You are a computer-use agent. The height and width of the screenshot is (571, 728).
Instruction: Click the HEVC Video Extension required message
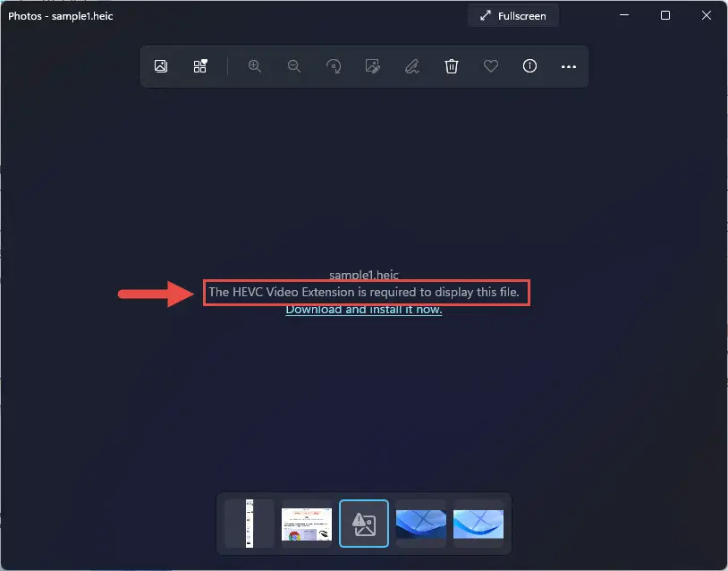pos(363,293)
